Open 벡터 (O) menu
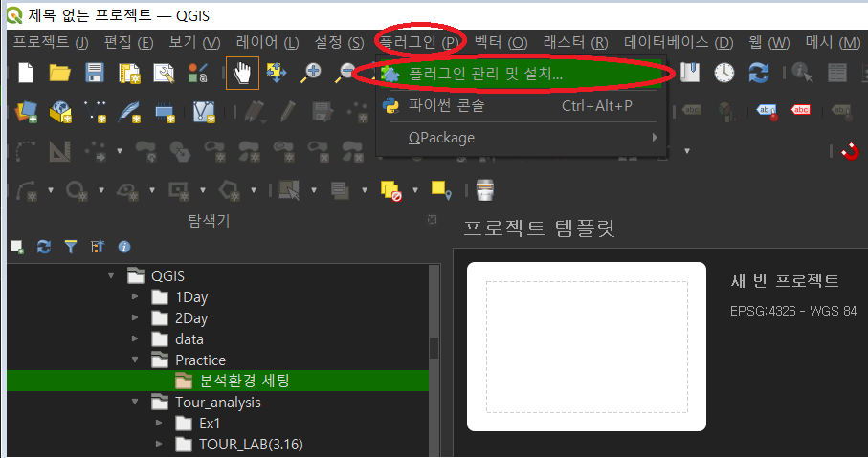868x458 pixels. pyautogui.click(x=501, y=42)
